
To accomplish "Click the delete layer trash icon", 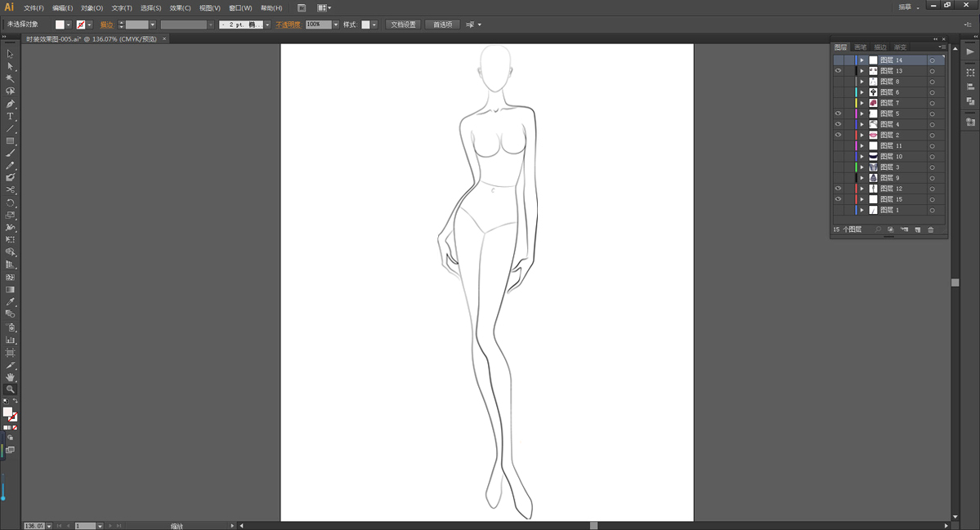I will [x=931, y=229].
